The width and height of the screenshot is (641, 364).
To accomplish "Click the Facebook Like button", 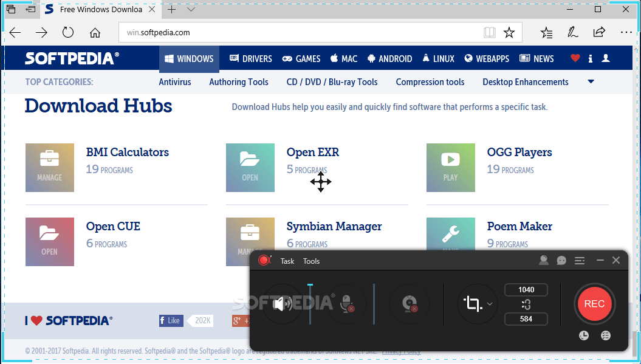I will pos(171,320).
